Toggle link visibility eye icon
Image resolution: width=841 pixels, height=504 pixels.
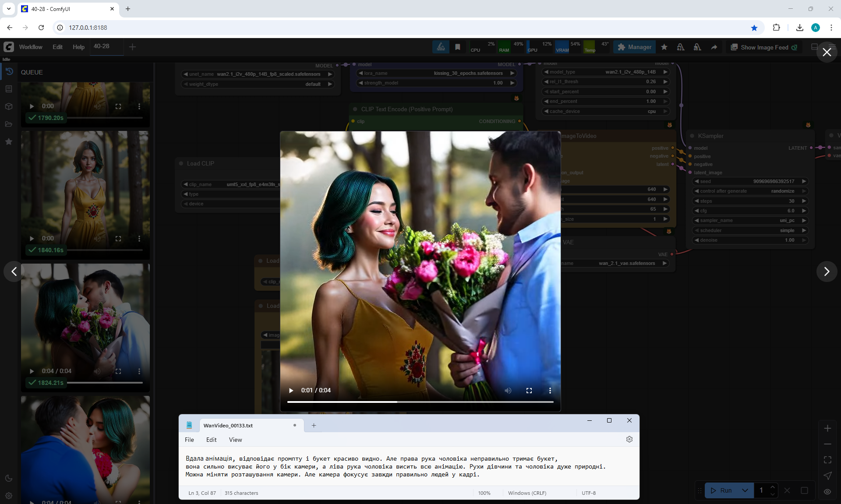point(827,491)
